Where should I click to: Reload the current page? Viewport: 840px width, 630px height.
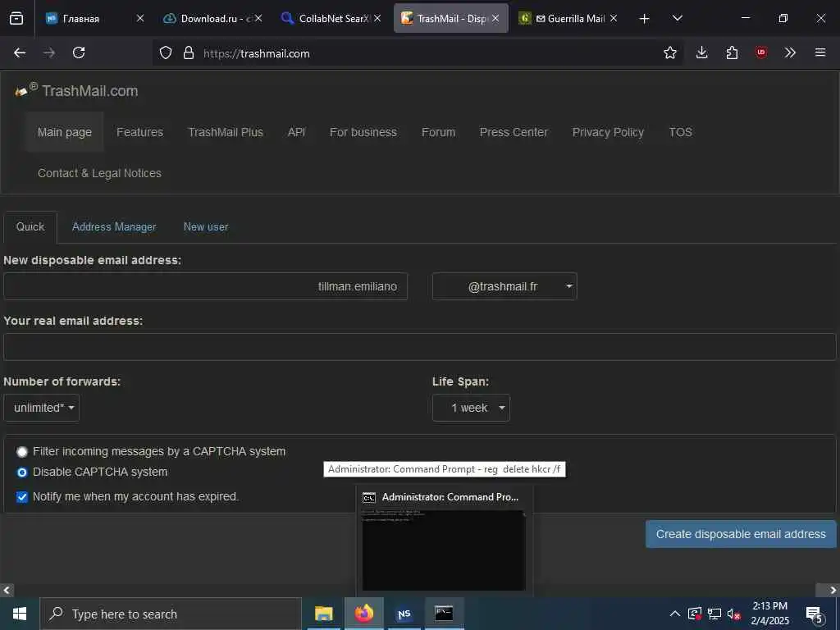tap(79, 52)
